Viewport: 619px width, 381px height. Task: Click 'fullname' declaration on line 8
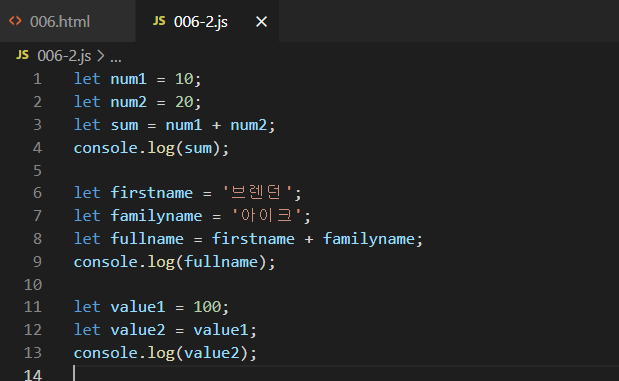click(x=147, y=238)
